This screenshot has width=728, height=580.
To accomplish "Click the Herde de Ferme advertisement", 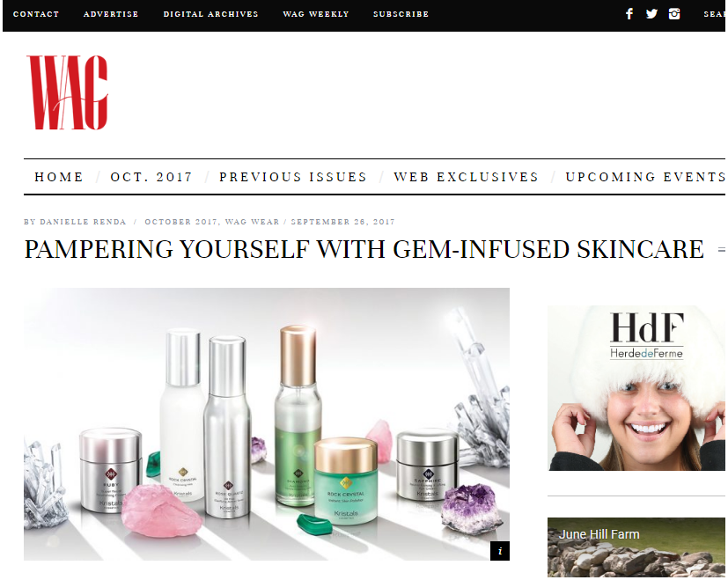I will (x=636, y=388).
